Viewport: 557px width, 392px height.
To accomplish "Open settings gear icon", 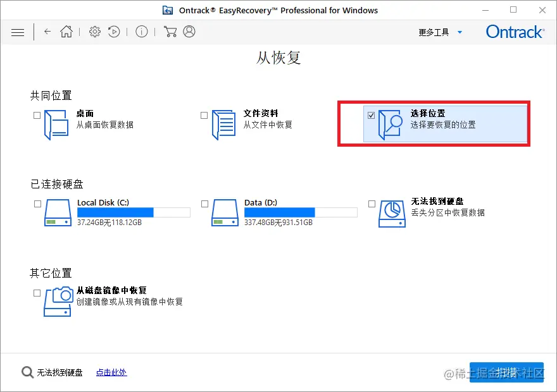I will (95, 32).
